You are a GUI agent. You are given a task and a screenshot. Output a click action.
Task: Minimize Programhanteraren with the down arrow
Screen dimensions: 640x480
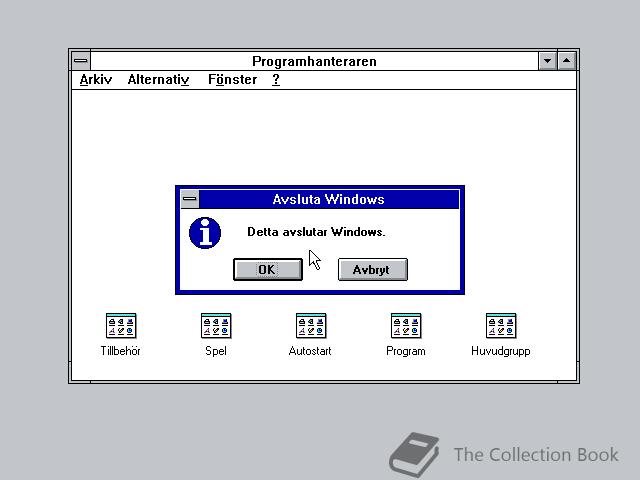tap(547, 61)
